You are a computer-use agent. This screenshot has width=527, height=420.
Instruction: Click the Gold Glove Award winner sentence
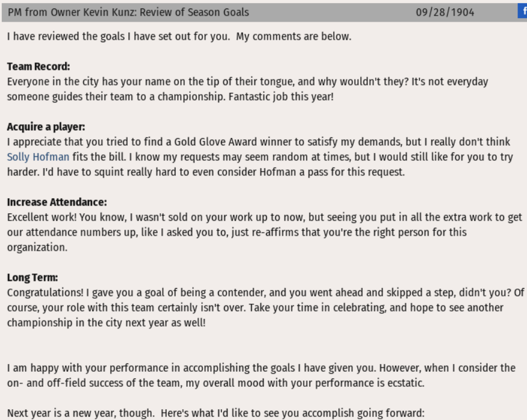(x=260, y=149)
